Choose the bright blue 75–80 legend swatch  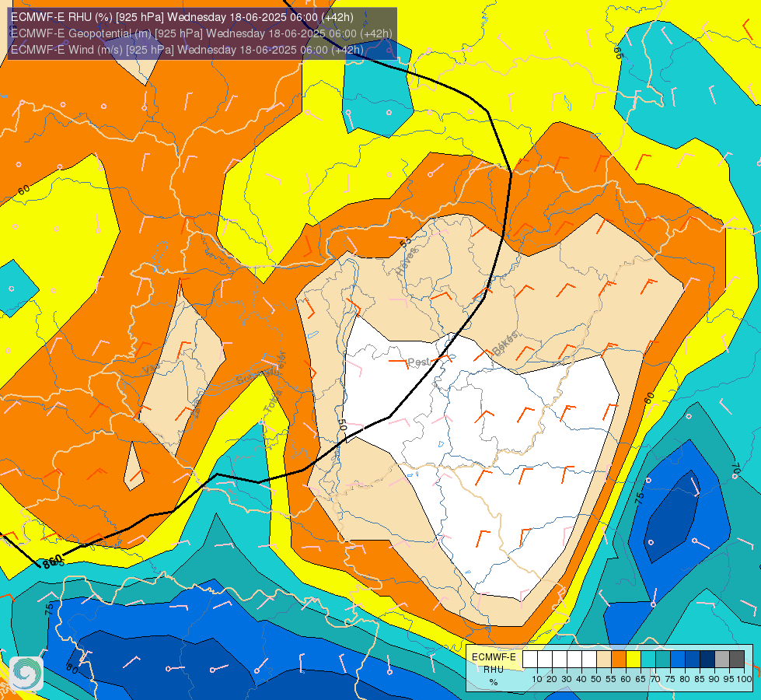click(678, 659)
